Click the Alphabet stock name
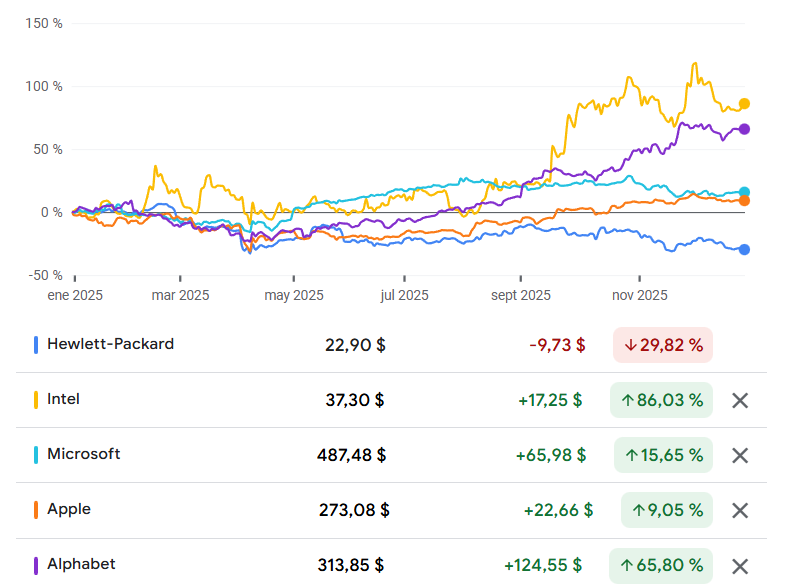The height and width of the screenshot is (587, 798). [x=81, y=564]
